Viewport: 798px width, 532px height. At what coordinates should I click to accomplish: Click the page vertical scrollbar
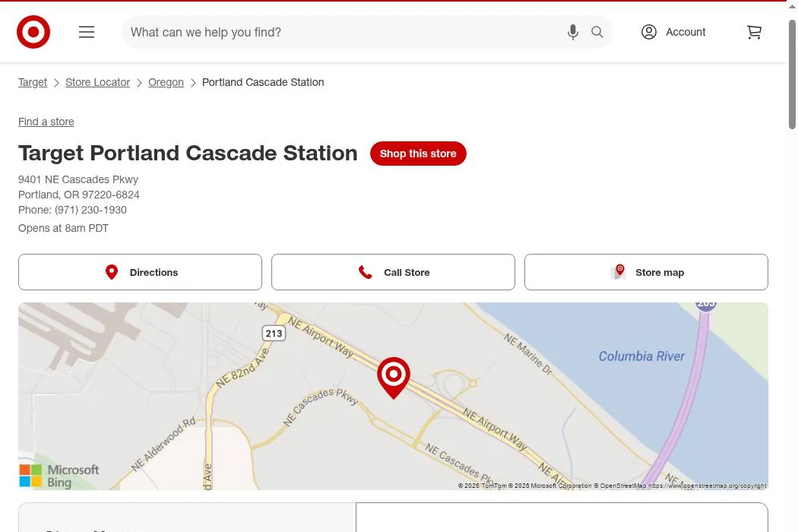[x=792, y=74]
